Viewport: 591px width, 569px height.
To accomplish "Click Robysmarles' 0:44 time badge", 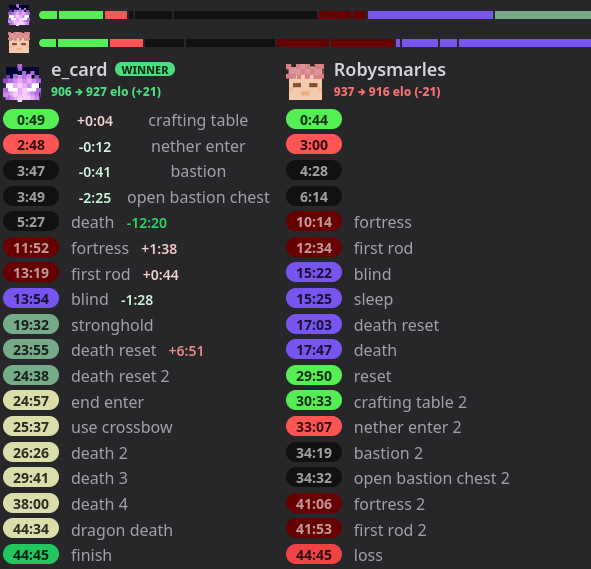I will click(314, 120).
